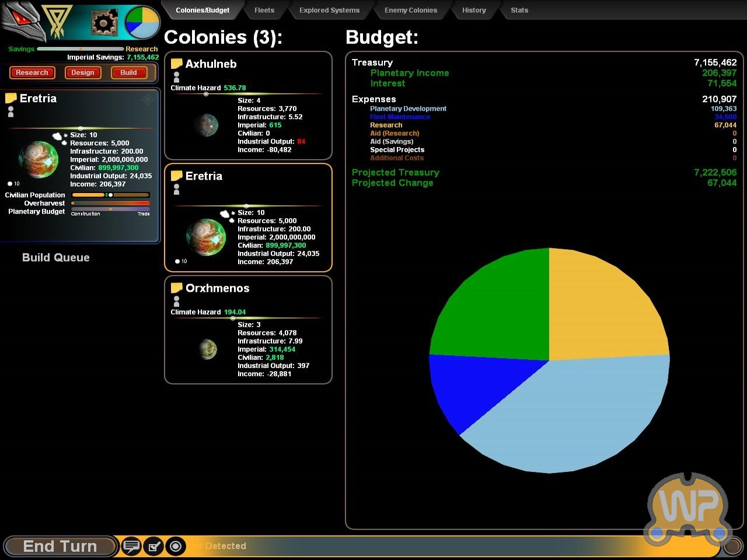Select the Enemy Colonies tab

pos(410,10)
